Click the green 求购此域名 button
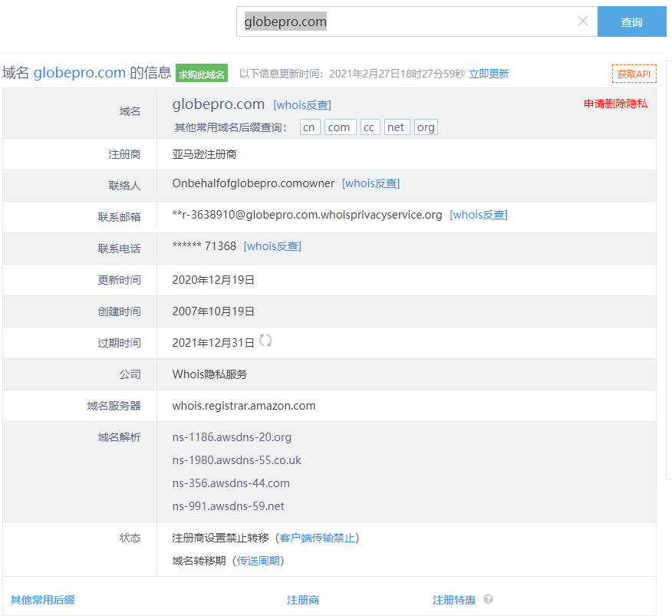 (x=202, y=74)
